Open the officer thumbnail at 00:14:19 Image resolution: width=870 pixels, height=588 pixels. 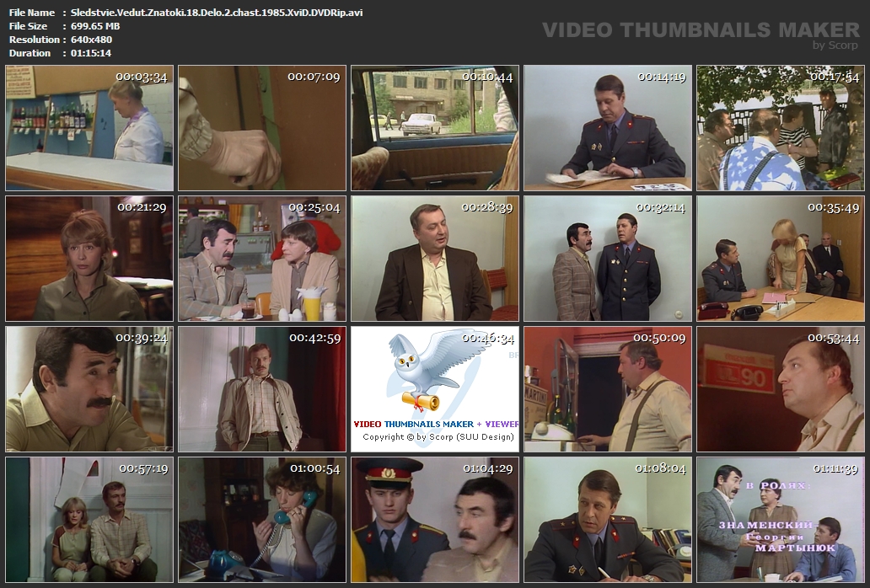click(x=607, y=128)
